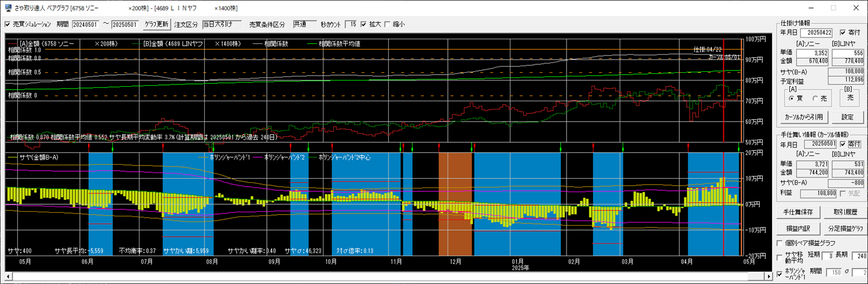The width and height of the screenshot is (868, 284).
Task: Open the 損益内訳 breakdown
Action: 797,228
